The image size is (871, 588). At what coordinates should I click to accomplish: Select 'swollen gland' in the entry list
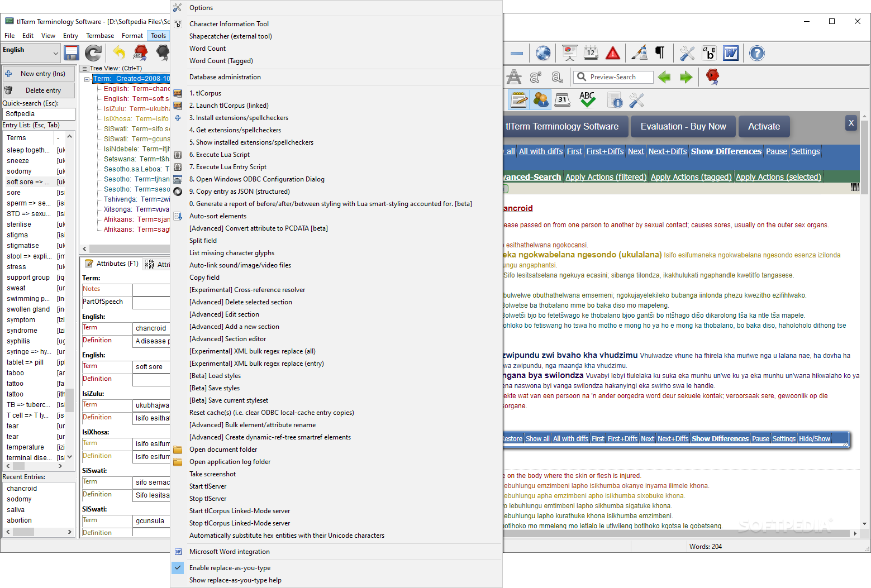(x=28, y=309)
